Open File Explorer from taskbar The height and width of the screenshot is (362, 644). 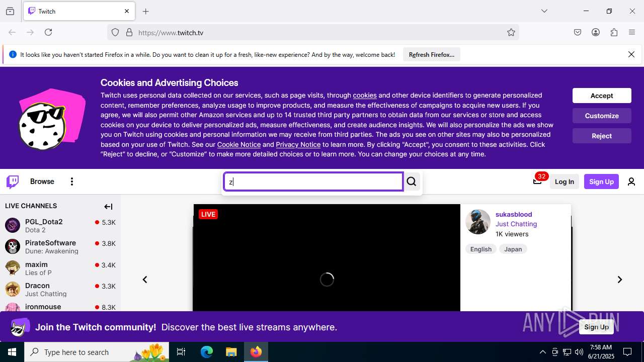point(231,352)
